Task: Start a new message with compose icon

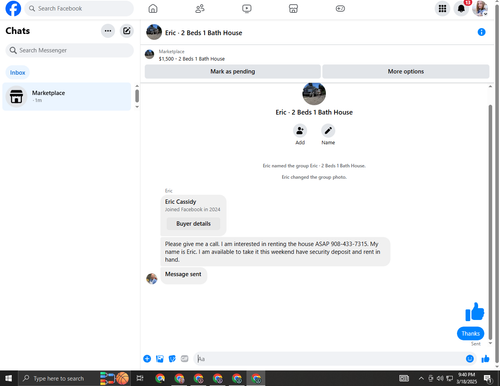Action: pos(127,31)
